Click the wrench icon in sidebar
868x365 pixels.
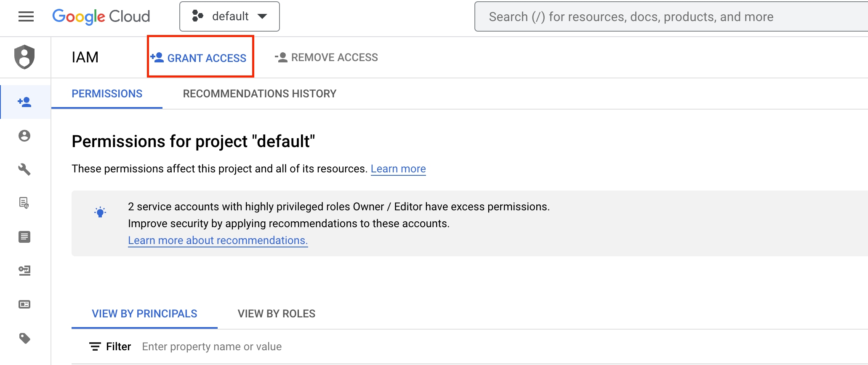[x=24, y=169]
